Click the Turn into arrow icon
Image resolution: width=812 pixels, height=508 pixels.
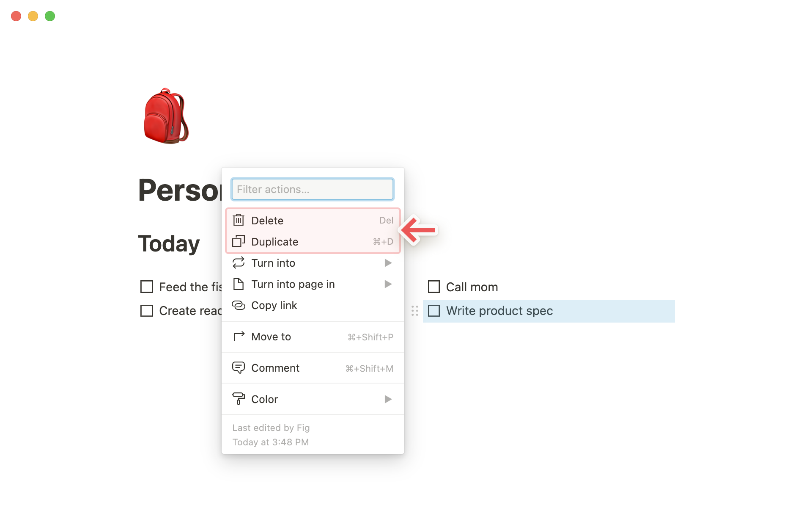click(x=387, y=263)
